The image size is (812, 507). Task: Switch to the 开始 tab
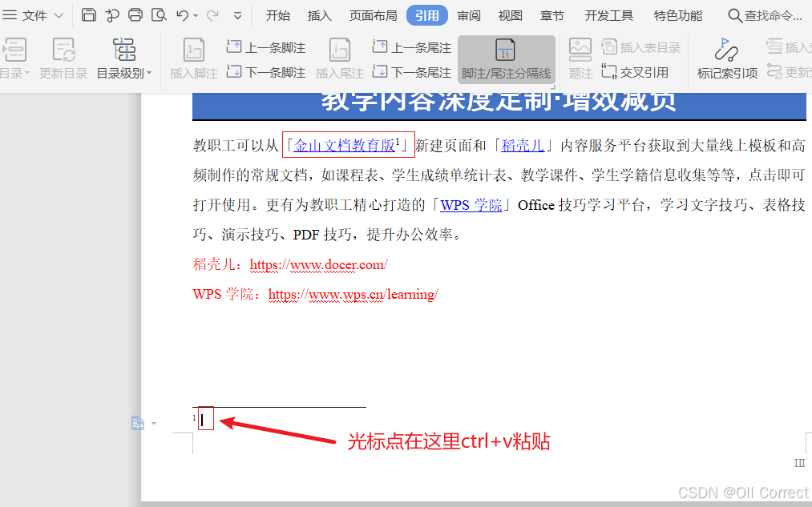pos(278,15)
